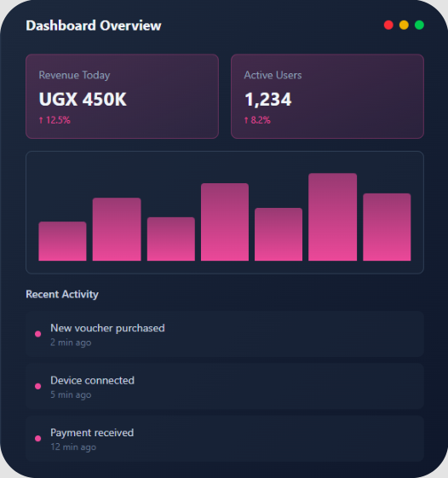The height and width of the screenshot is (478, 448).
Task: Click the Recent Activity heading
Action: [62, 294]
